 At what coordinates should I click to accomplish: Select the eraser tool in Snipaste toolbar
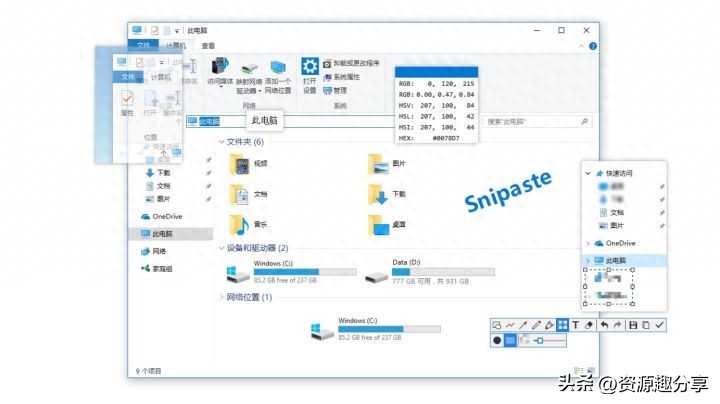pyautogui.click(x=589, y=325)
